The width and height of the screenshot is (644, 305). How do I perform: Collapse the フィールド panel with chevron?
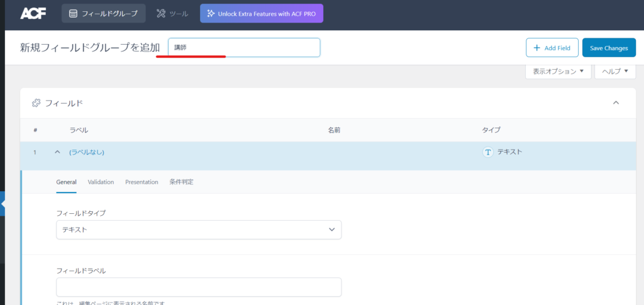coord(616,103)
